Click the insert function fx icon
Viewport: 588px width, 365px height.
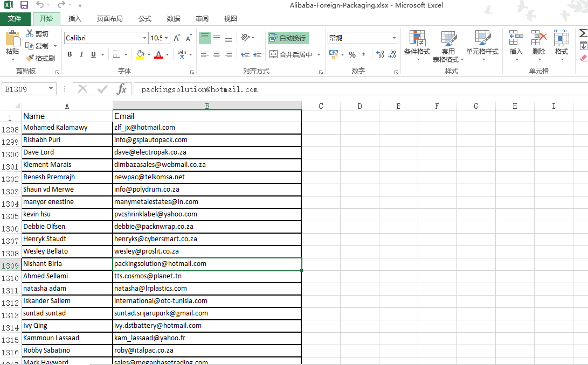click(122, 89)
